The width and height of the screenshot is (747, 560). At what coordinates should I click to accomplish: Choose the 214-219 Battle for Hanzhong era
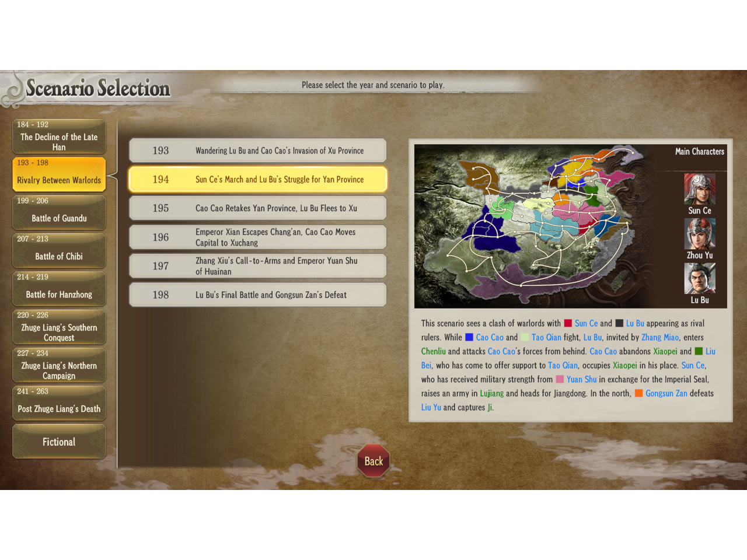[x=59, y=289]
